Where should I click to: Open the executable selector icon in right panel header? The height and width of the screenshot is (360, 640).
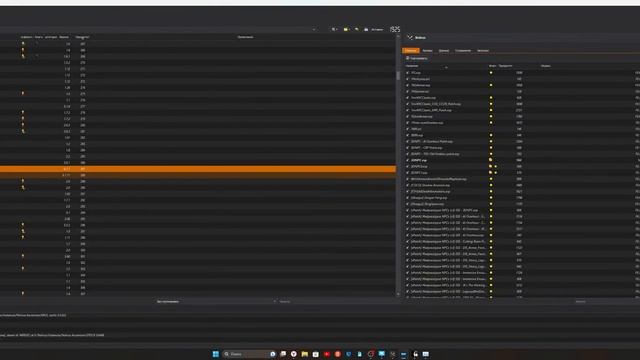click(410, 38)
